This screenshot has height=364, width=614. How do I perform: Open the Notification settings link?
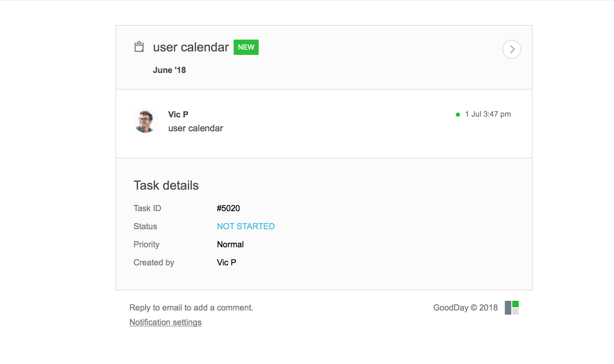pyautogui.click(x=165, y=322)
